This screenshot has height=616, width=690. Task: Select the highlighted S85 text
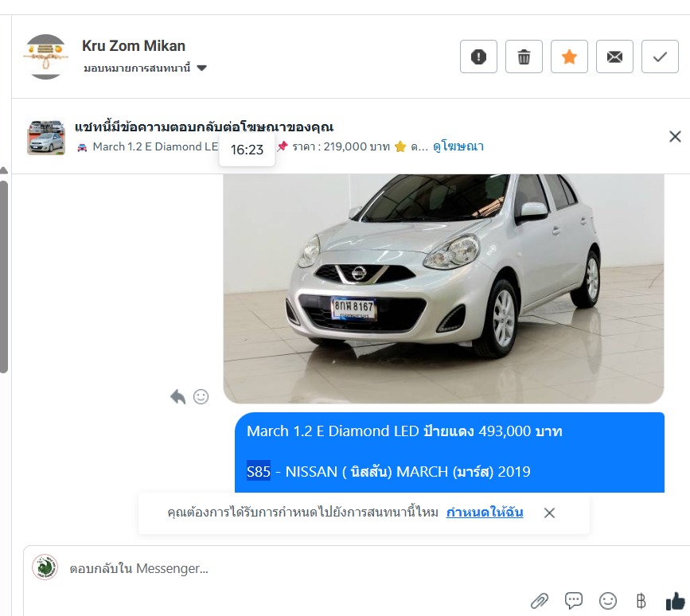tap(259, 472)
